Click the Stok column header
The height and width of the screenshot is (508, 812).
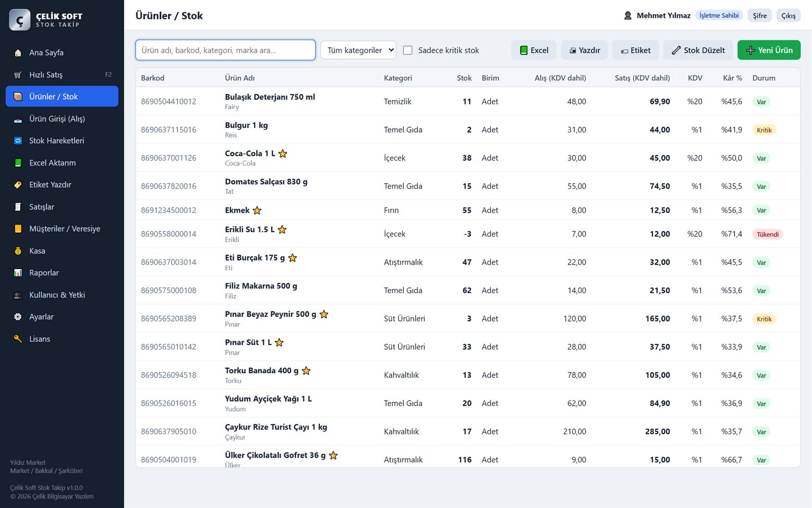pos(464,78)
